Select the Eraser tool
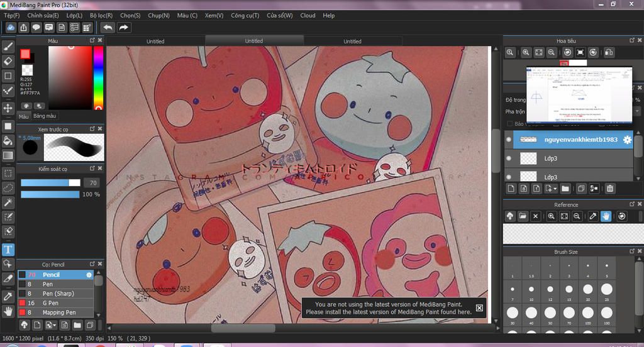 point(8,61)
